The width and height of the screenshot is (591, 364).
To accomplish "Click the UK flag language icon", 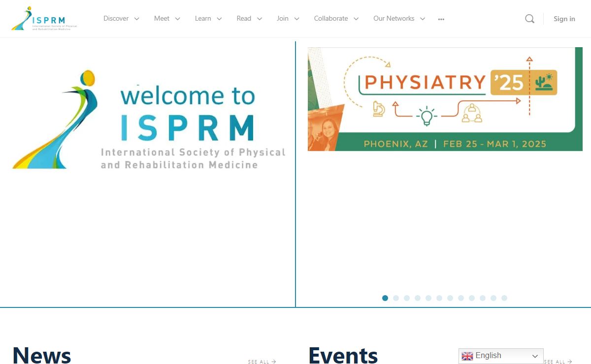I will [x=467, y=356].
